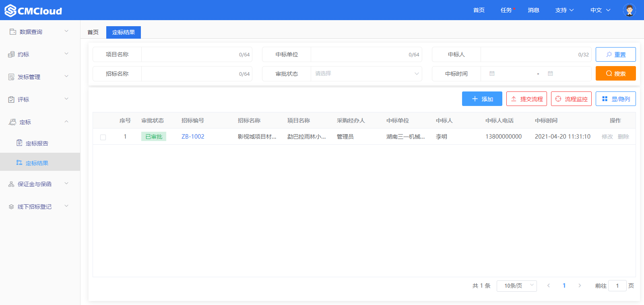The image size is (644, 305).
Task: Open 定标报告 in sidebar
Action: tap(37, 143)
